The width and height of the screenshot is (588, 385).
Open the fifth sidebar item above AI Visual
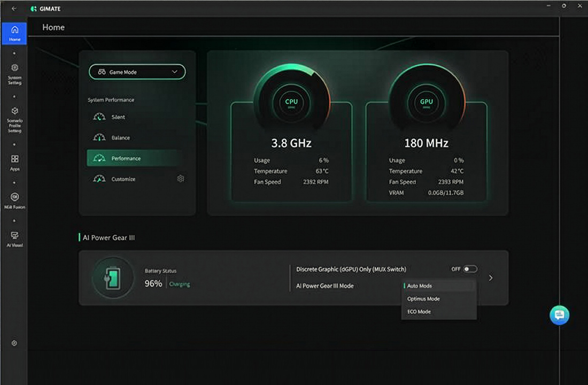point(14,201)
